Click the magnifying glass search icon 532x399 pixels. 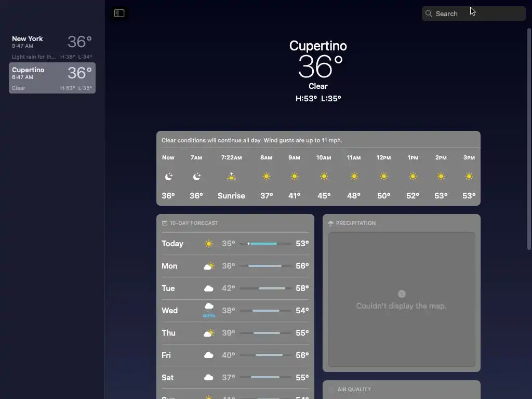429,14
